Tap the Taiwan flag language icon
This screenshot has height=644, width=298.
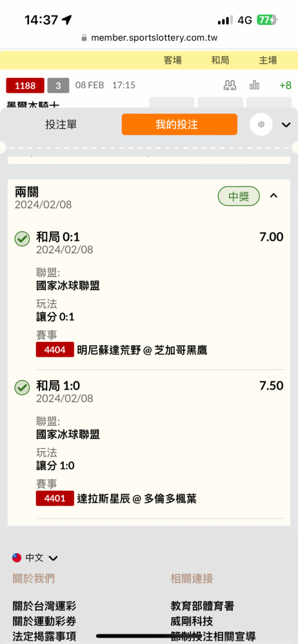tap(17, 557)
